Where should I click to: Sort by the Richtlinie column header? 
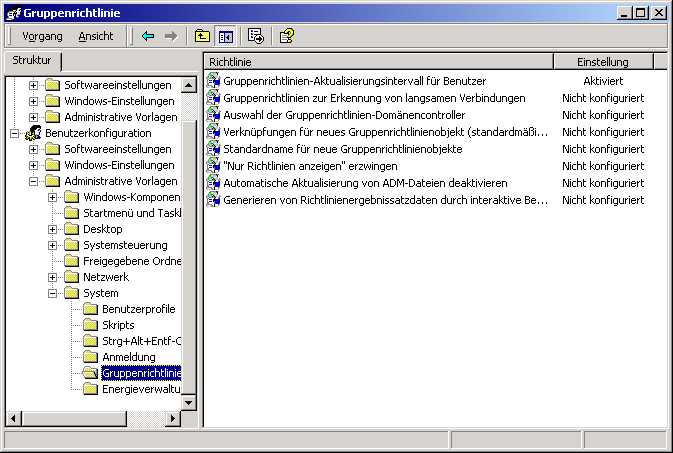click(x=379, y=62)
